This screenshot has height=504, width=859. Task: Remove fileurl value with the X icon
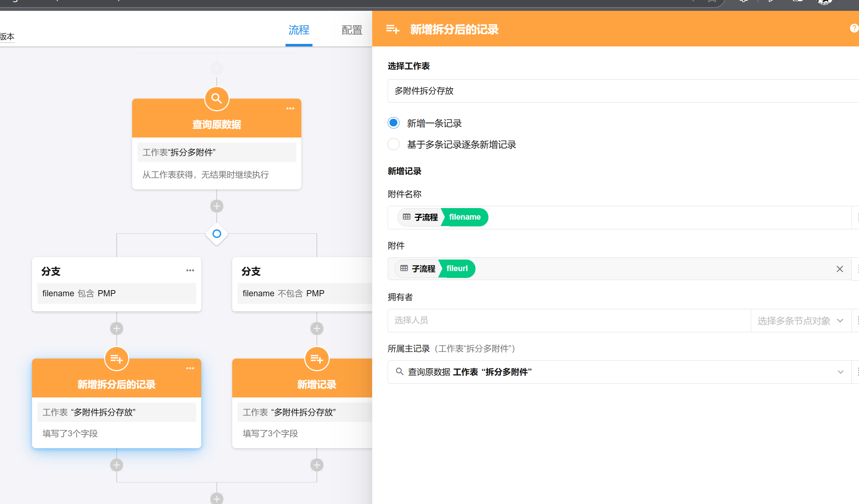(840, 269)
